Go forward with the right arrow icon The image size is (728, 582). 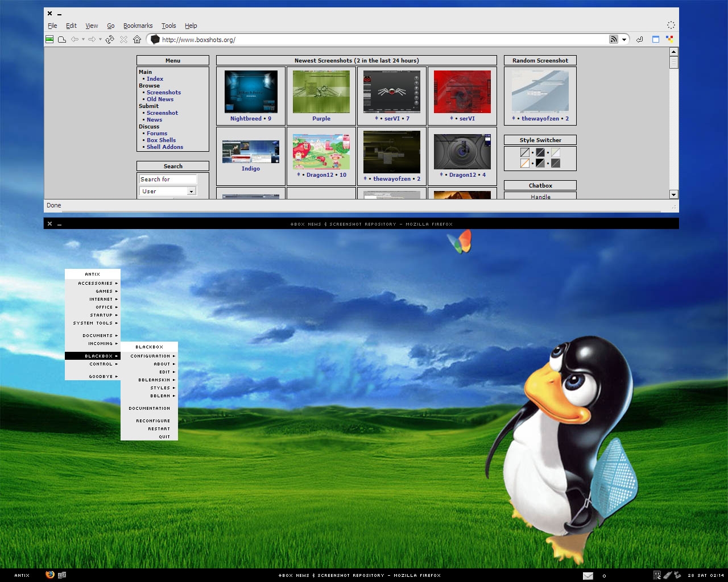tap(92, 39)
